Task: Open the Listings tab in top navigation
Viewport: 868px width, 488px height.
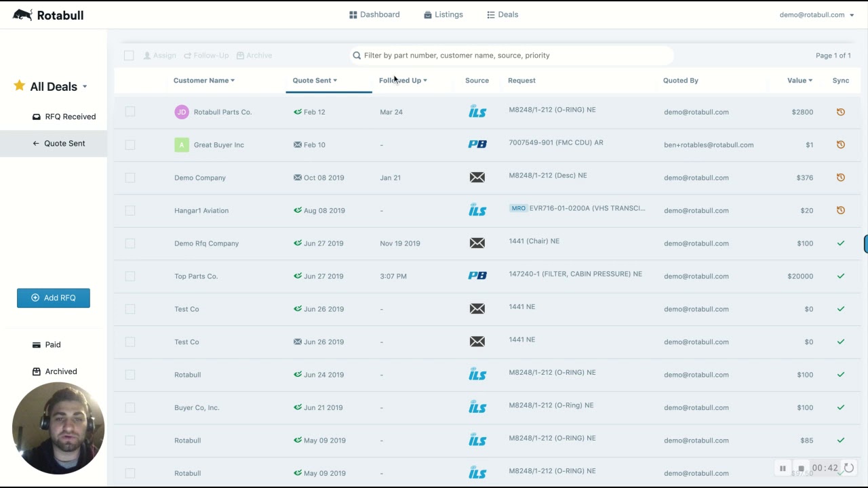Action: (443, 14)
